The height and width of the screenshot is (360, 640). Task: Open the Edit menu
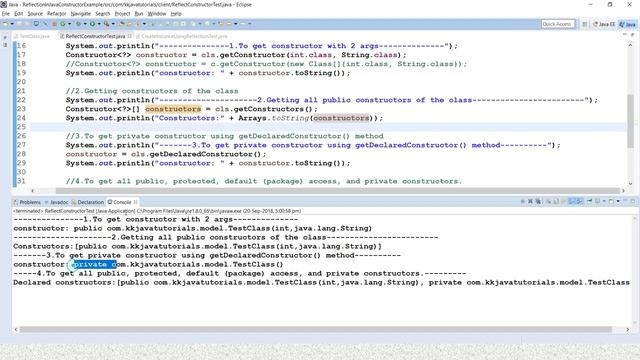tap(18, 13)
